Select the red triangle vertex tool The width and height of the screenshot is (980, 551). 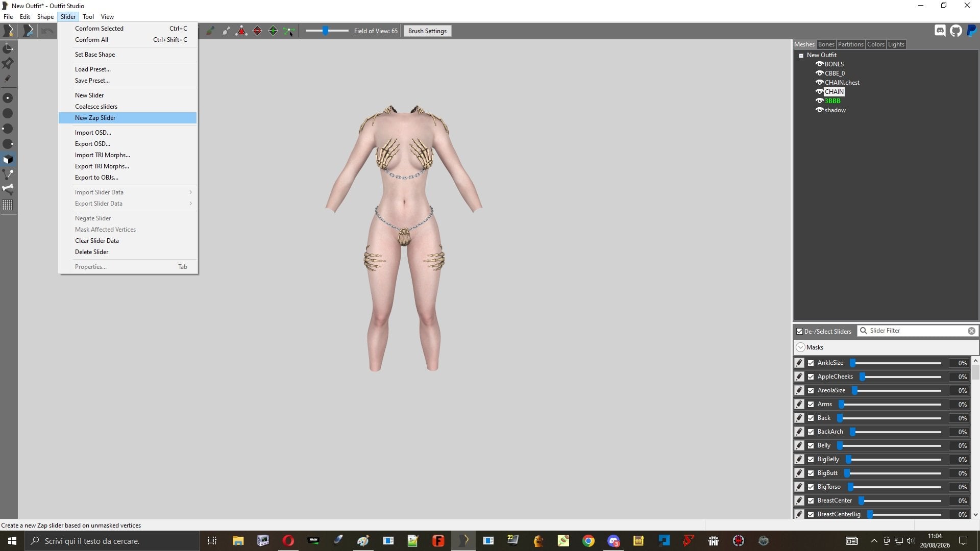click(241, 31)
